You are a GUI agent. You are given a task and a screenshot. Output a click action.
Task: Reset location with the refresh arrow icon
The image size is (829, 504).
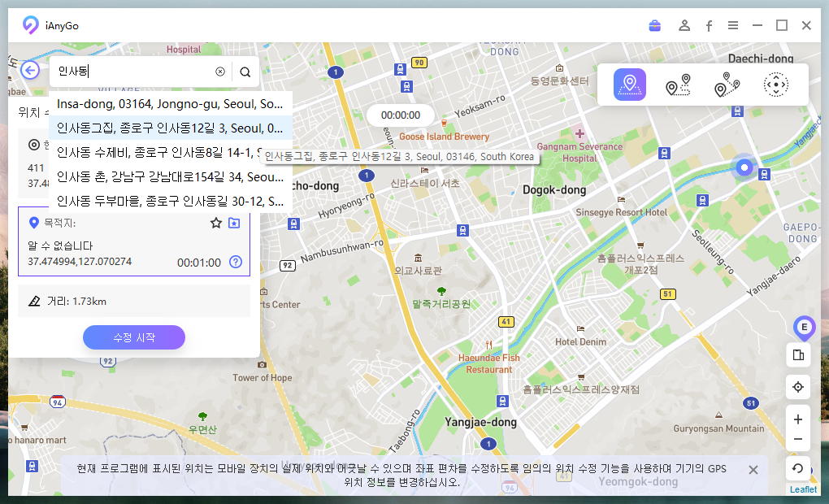click(798, 468)
